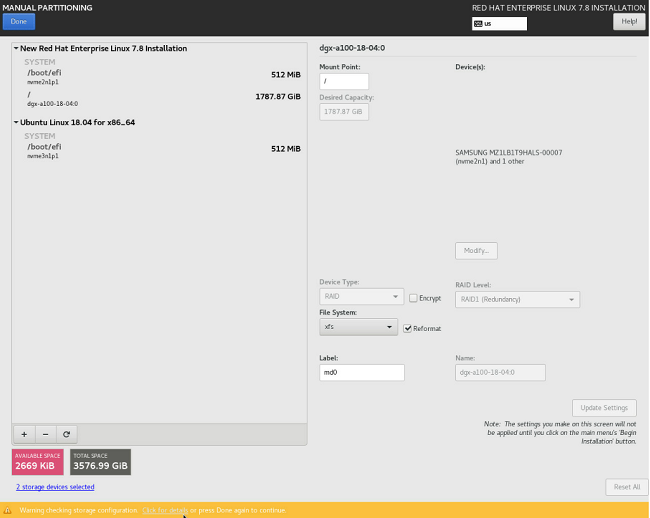Select the root / dgx-a100-18-04:0 partition

pyautogui.click(x=160, y=98)
